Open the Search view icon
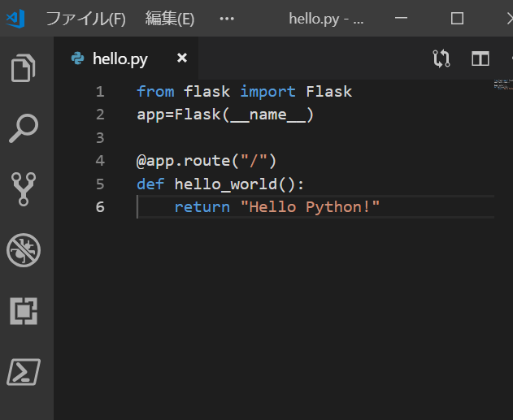Screen dimensions: 513x420 pos(24,128)
